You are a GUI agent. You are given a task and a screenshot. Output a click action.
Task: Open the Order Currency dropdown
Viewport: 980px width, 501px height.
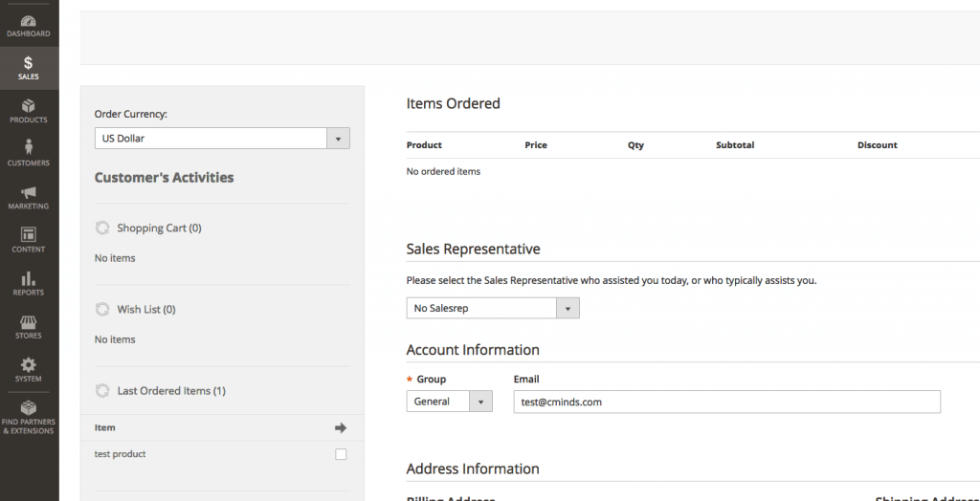point(222,139)
